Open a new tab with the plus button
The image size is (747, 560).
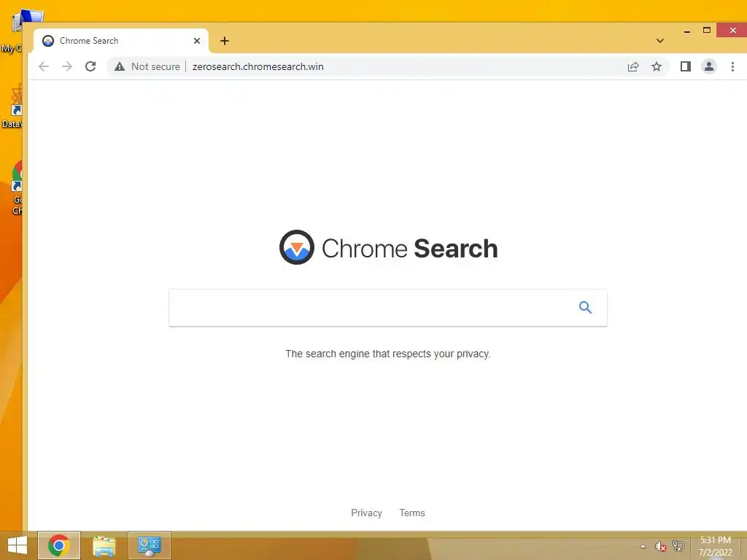tap(225, 41)
